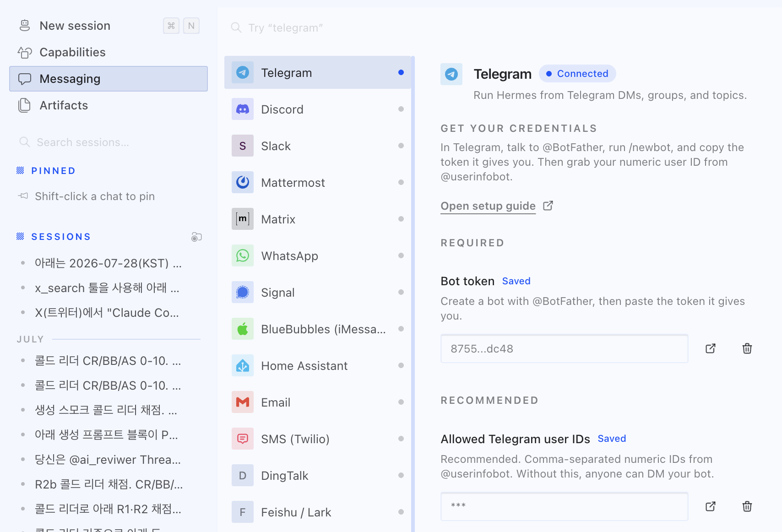782x532 pixels.
Task: Select Home Assistant row label
Action: [304, 366]
